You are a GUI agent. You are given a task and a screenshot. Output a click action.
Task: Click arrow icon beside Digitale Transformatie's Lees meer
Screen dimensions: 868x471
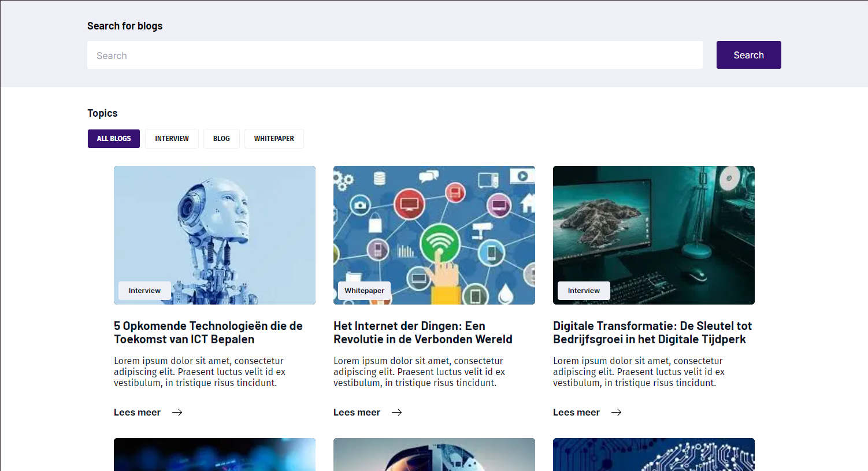click(617, 413)
